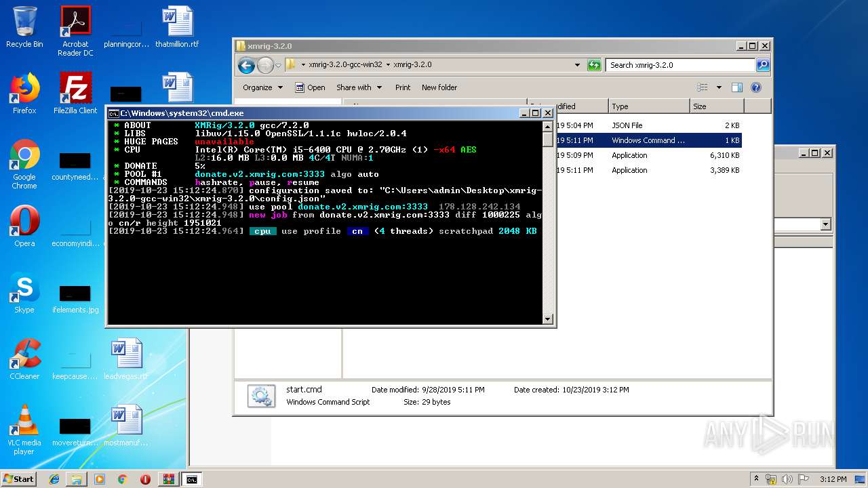Toggle the Explorer preview pane
This screenshot has width=868, height=488.
point(737,87)
